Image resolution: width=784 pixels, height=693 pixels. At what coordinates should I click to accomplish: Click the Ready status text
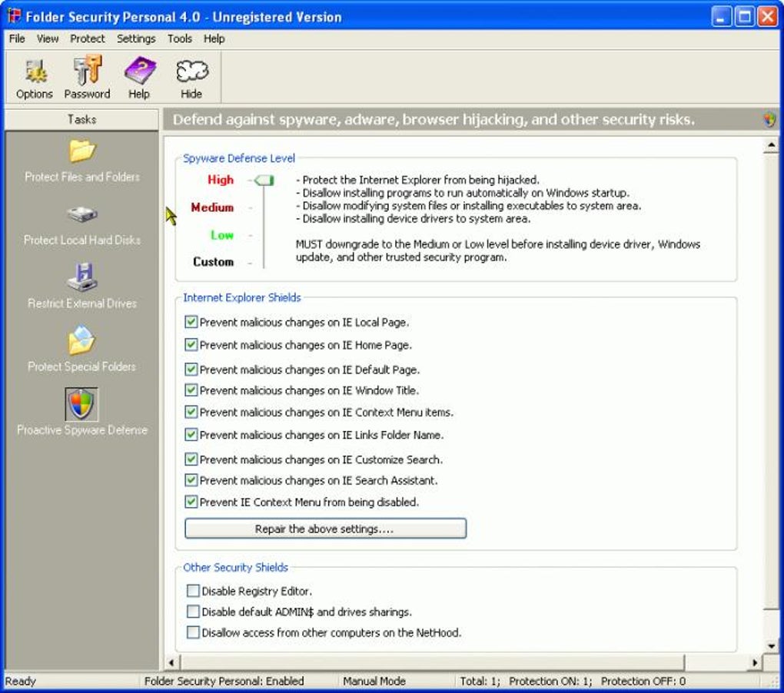pos(21,681)
